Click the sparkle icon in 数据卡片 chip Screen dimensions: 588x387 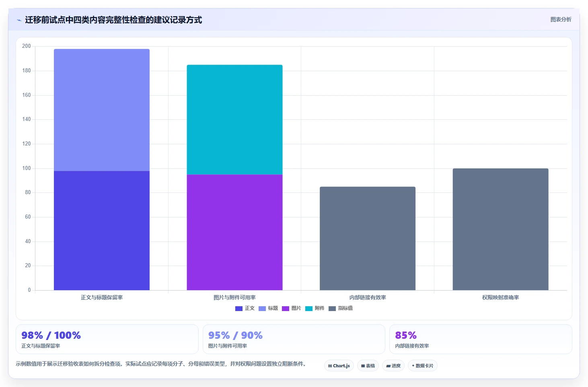413,366
